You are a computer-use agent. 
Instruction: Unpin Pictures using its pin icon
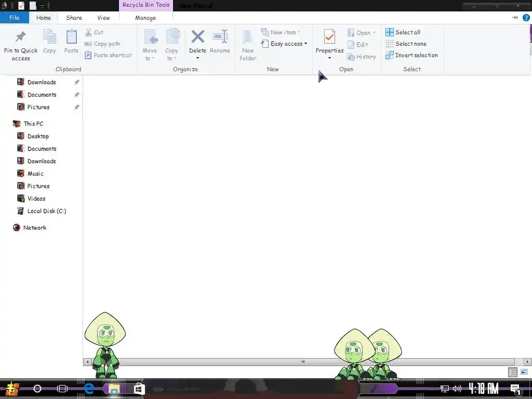coord(77,107)
